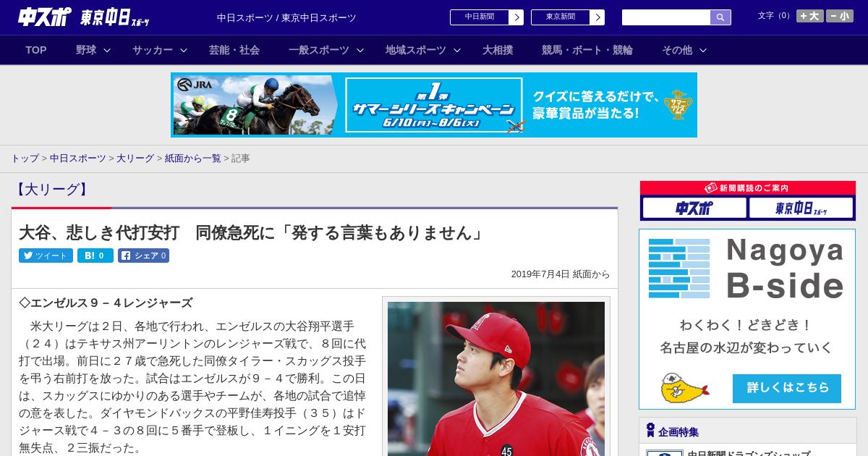Open the JRA summer series campaign banner
Screen dimensions: 868x456
434,105
